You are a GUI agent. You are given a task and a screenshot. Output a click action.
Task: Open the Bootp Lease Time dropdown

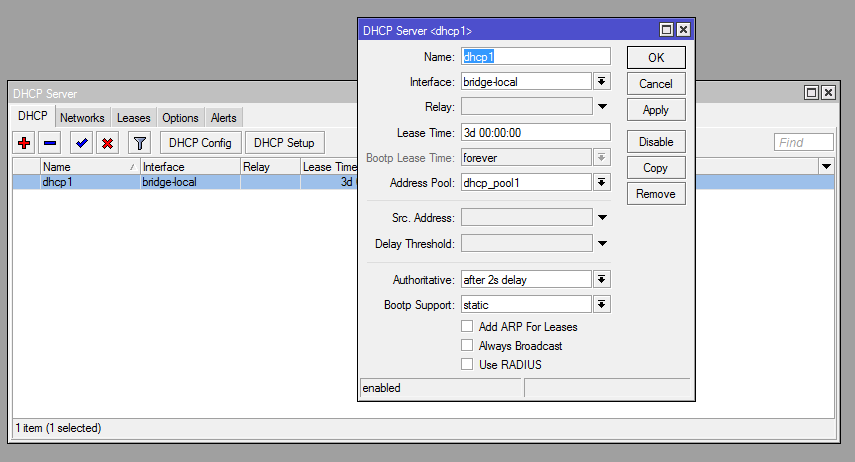(601, 158)
